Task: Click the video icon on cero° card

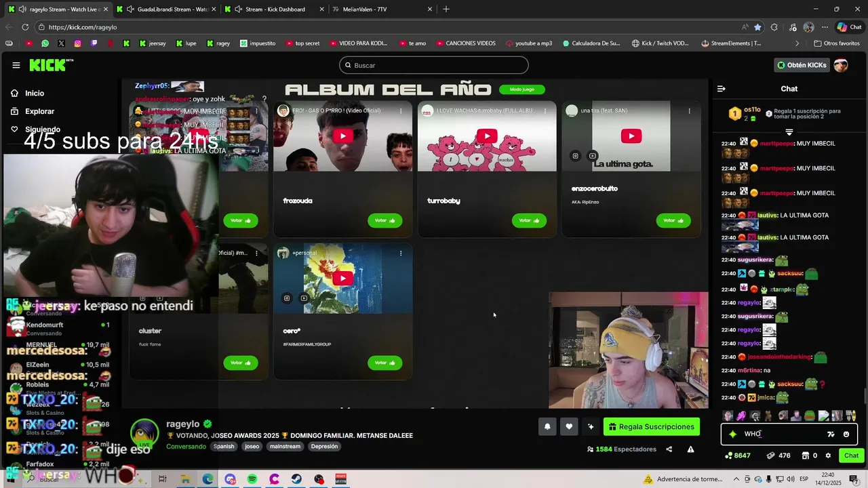Action: (x=304, y=298)
